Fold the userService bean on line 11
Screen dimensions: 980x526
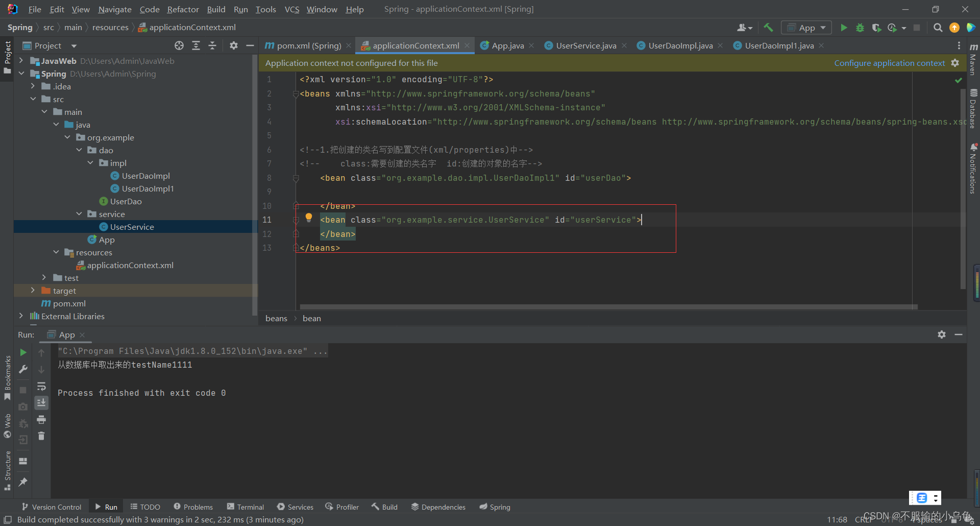(296, 220)
